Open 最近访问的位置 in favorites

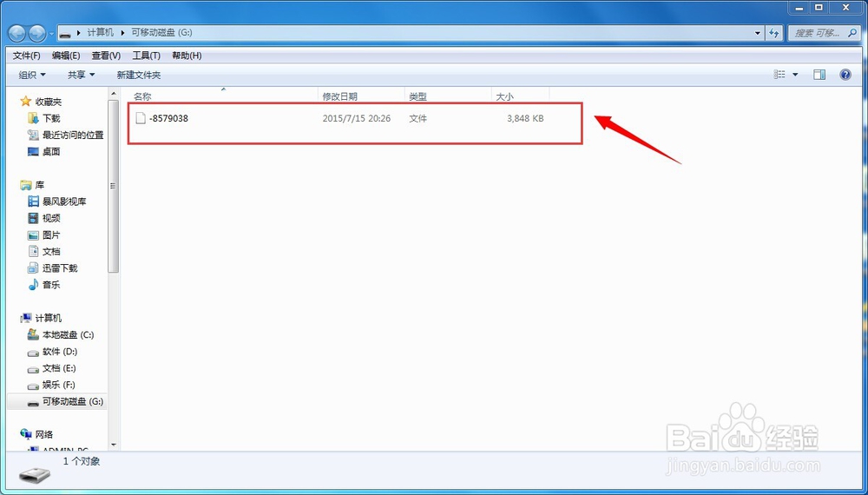click(x=73, y=135)
